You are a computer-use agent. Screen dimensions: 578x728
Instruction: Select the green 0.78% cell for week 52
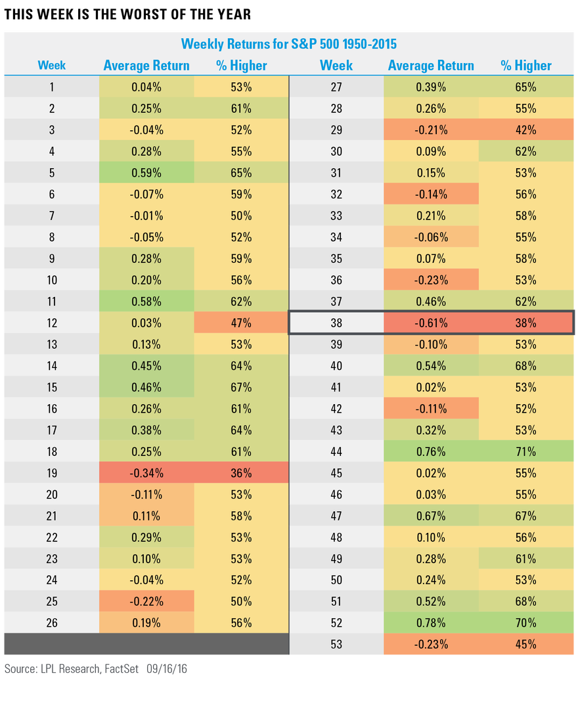click(x=432, y=623)
